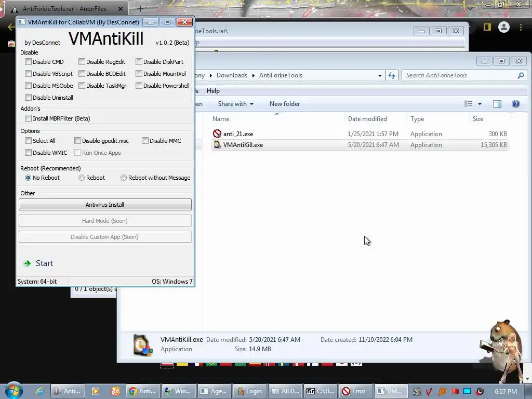This screenshot has height=399, width=532.
Task: Select the AntiForkieTools.rar Chrome tab
Action: point(64,9)
